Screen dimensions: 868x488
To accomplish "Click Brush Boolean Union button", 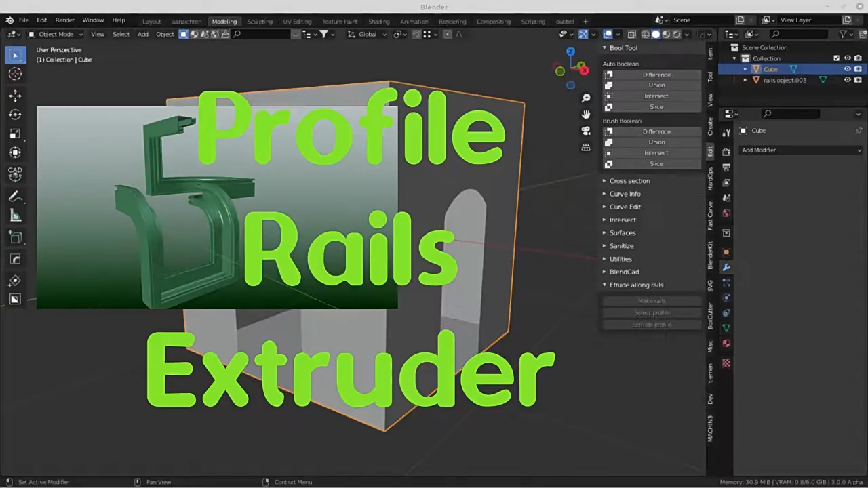I will (x=656, y=142).
